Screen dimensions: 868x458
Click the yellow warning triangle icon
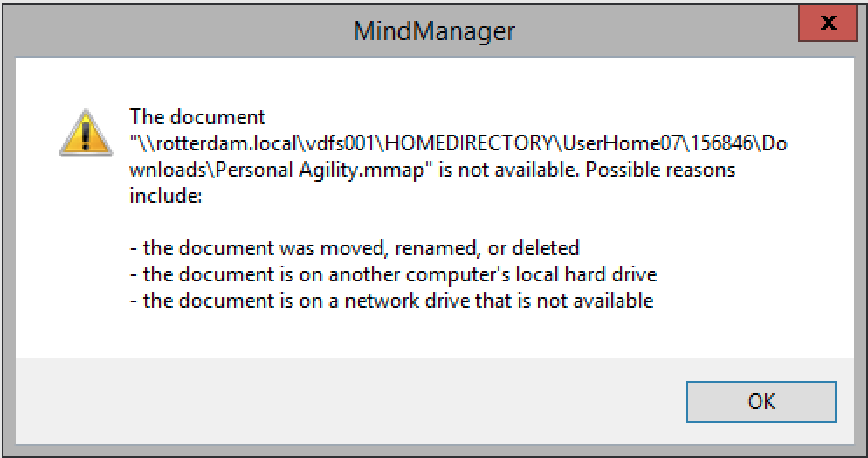79,132
